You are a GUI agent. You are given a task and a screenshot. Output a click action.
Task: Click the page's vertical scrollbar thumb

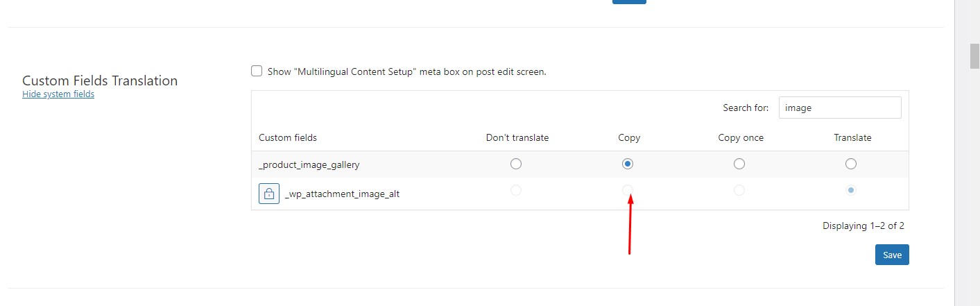974,56
